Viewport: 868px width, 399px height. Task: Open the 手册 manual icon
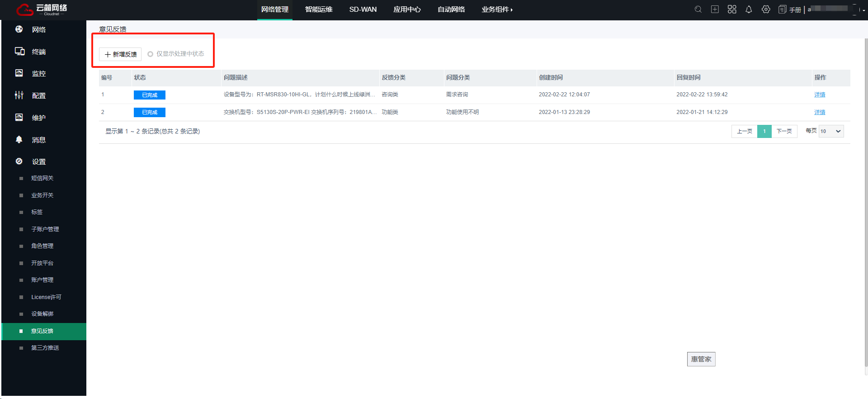tap(783, 9)
